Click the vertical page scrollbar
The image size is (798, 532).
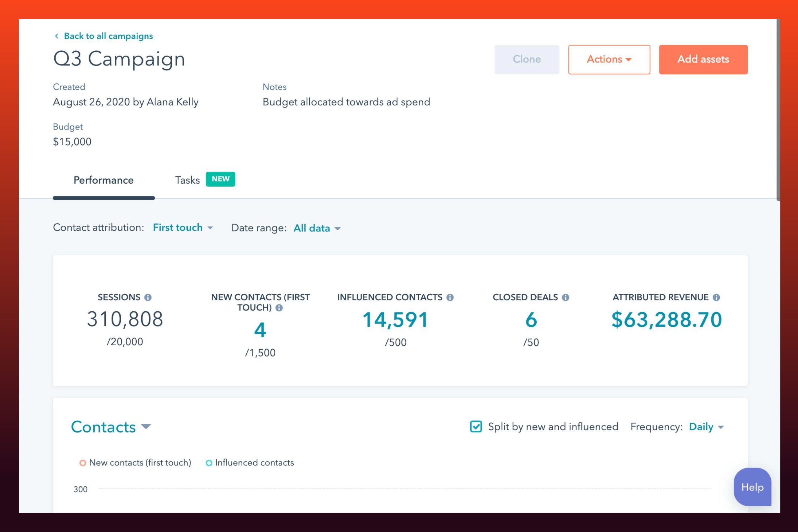tap(778, 110)
